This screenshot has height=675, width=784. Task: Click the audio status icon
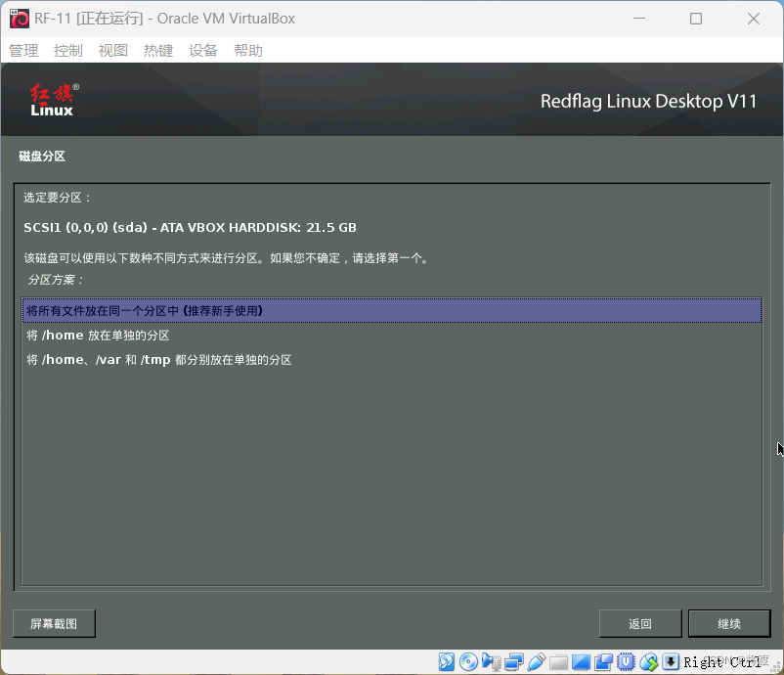coord(491,661)
